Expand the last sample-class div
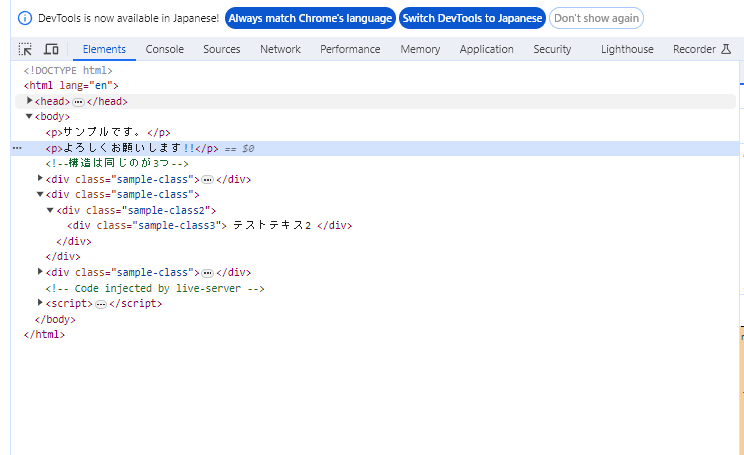744x455 pixels. click(x=40, y=271)
